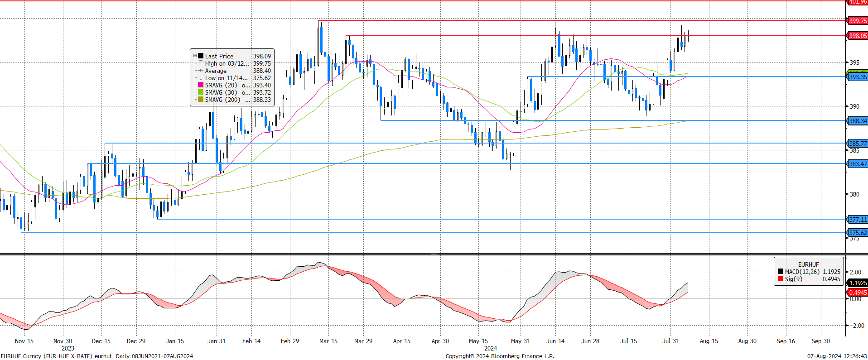Select the pink SMAVG (20) swatch
Screen dimensions: 868x360
tap(201, 85)
